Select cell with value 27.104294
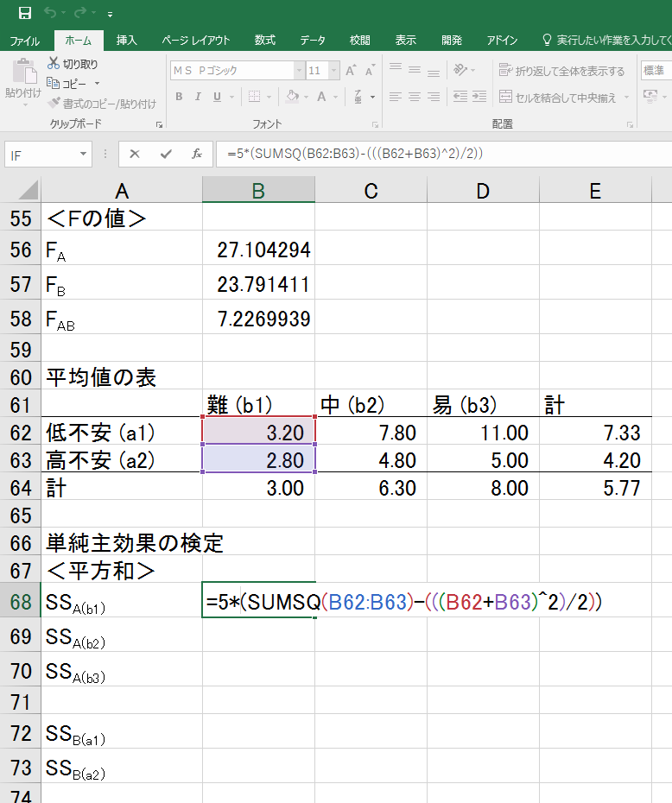The height and width of the screenshot is (803, 672). (258, 250)
